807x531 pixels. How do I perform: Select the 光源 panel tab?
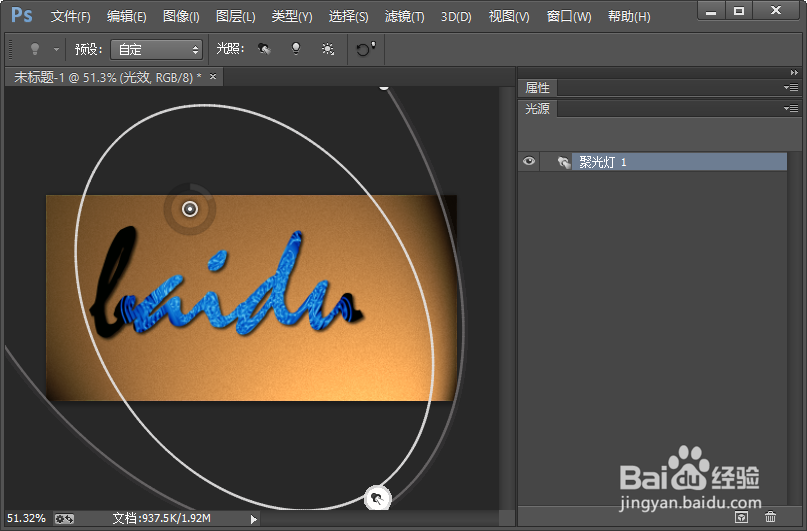(537, 109)
